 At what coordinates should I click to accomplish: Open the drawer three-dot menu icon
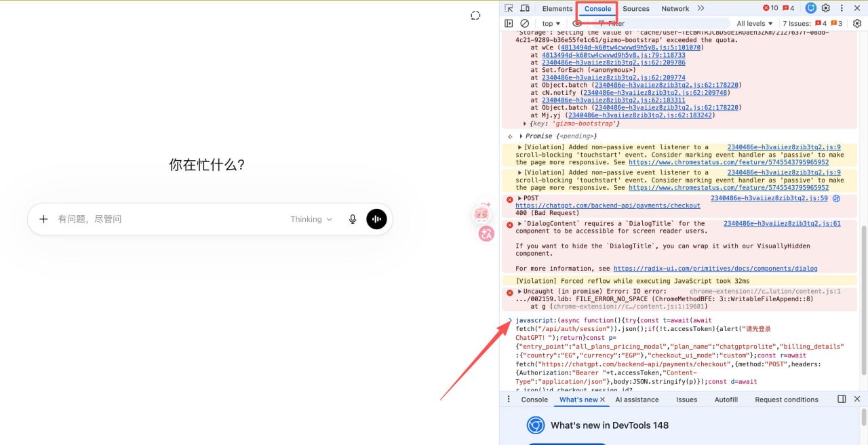[x=509, y=399]
